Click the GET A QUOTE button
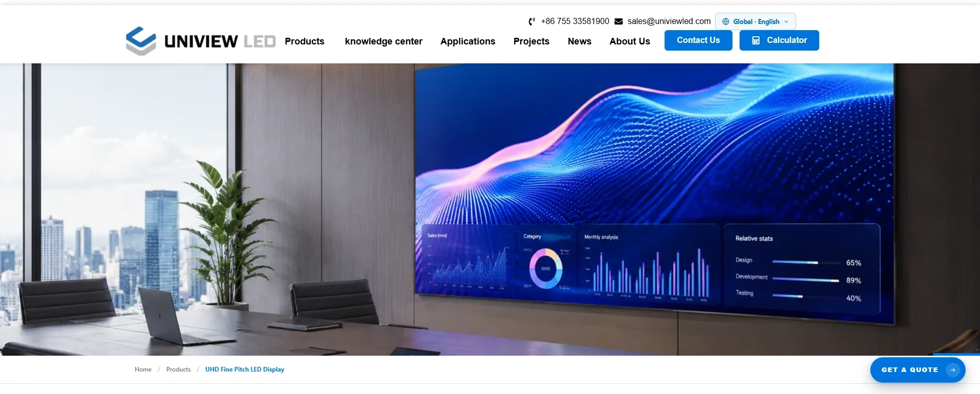 coord(918,370)
